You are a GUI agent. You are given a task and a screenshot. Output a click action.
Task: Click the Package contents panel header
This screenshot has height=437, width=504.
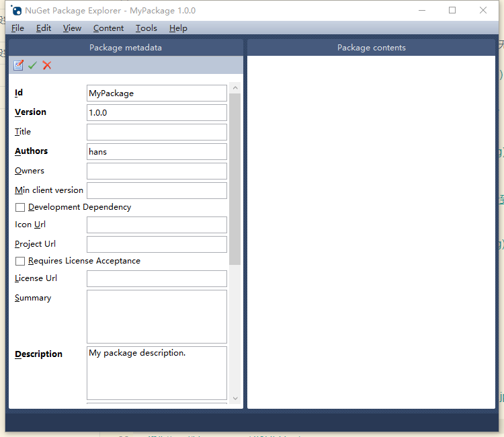[x=371, y=48]
